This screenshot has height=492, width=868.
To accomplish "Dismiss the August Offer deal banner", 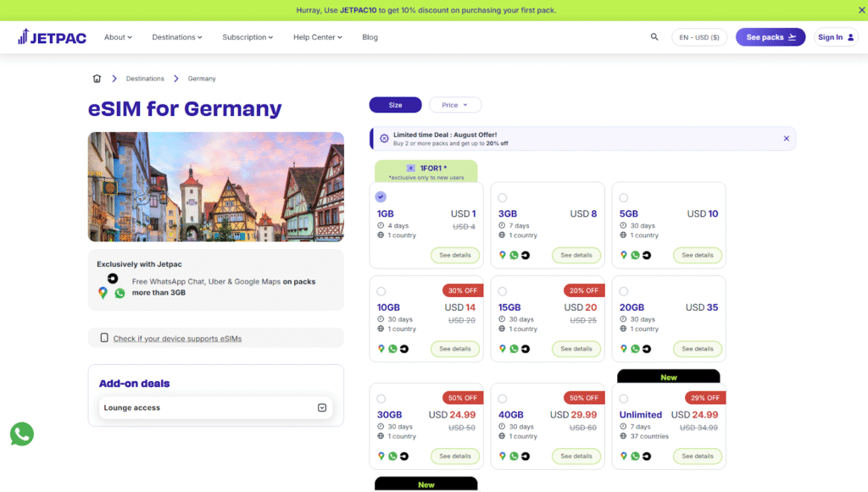I will pyautogui.click(x=786, y=138).
